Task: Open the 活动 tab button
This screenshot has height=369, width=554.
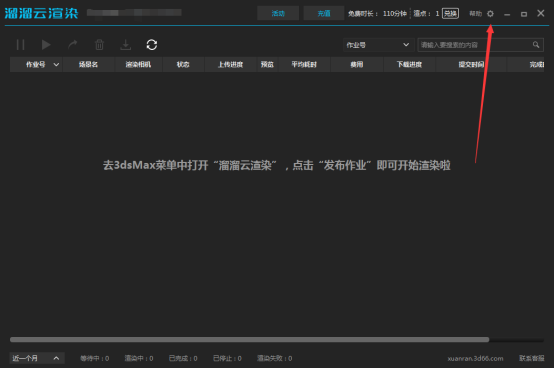Action: [278, 13]
